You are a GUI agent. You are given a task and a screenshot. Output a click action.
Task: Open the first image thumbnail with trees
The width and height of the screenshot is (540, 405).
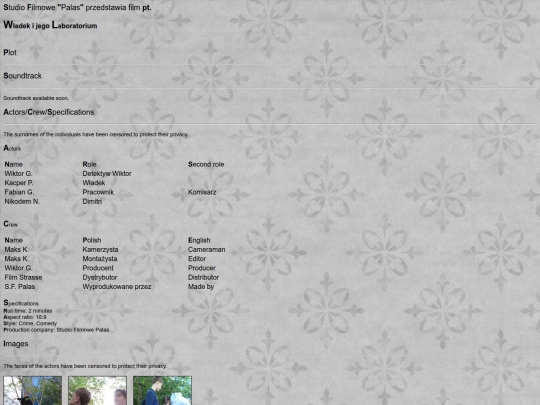(33, 391)
